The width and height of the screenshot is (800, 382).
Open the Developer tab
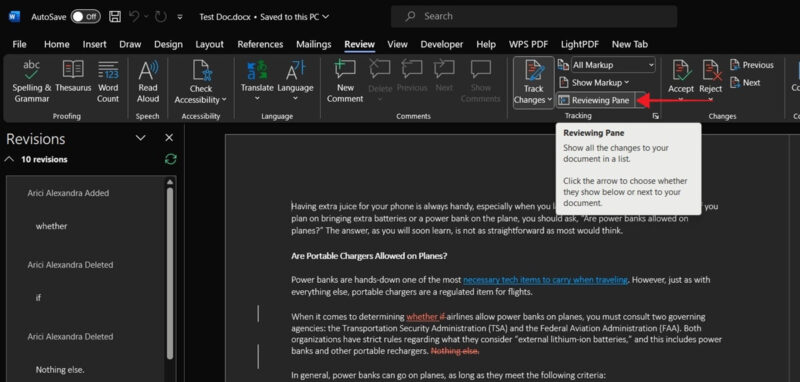[442, 44]
